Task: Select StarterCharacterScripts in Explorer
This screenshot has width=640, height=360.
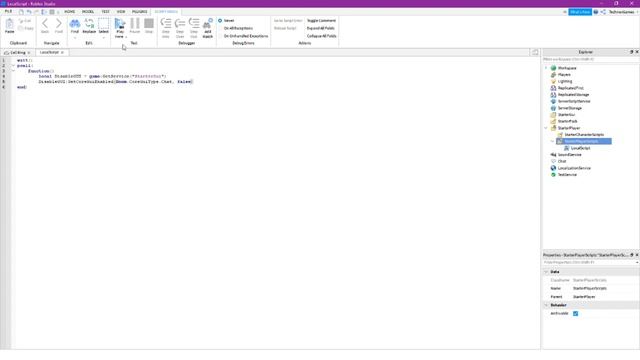Action: (584, 134)
